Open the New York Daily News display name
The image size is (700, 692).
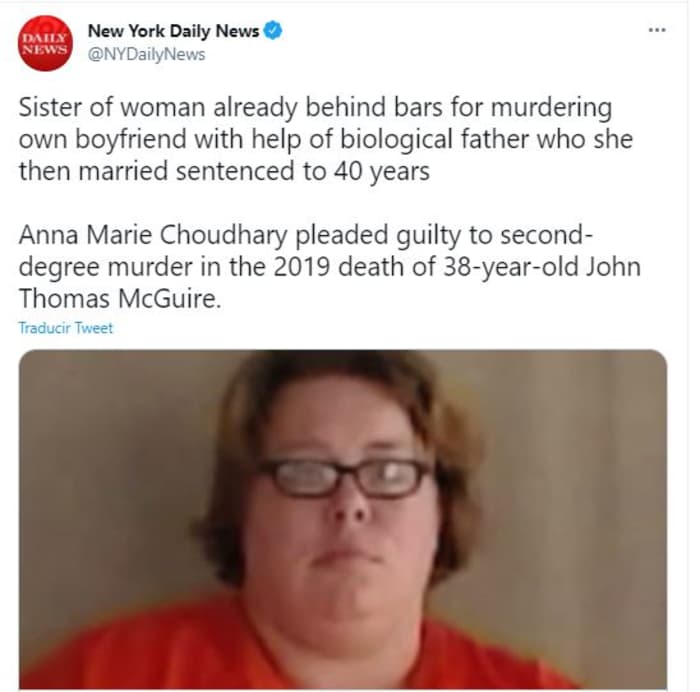tap(173, 31)
